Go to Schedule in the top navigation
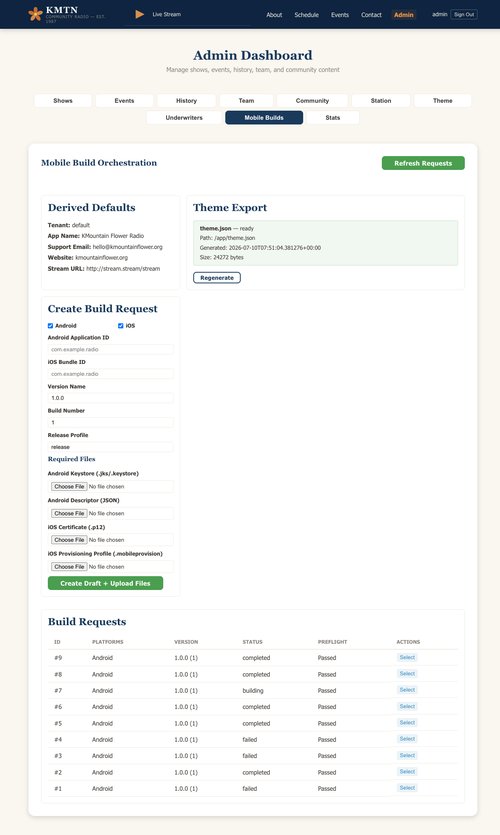The height and width of the screenshot is (835, 500). pos(307,15)
